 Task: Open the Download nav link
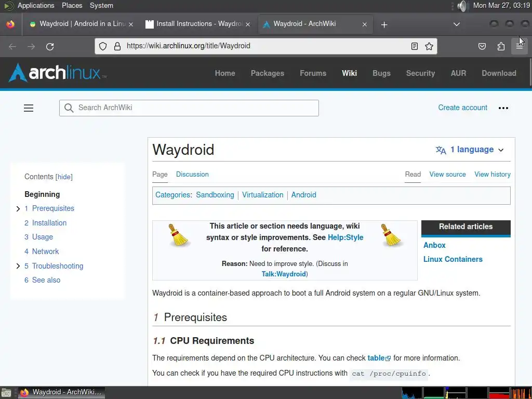click(x=499, y=73)
